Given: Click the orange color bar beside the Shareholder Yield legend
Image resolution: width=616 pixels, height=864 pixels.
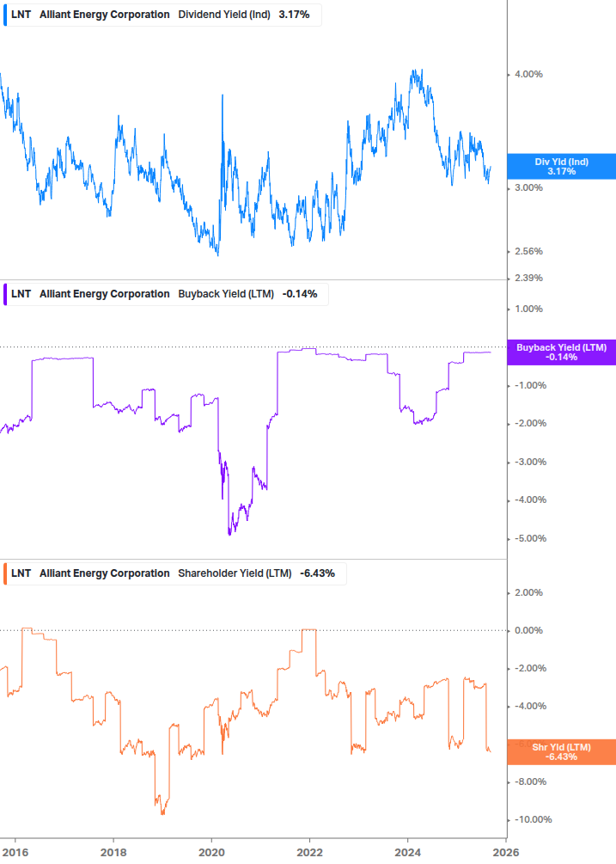Looking at the screenshot, I should [x=5, y=573].
